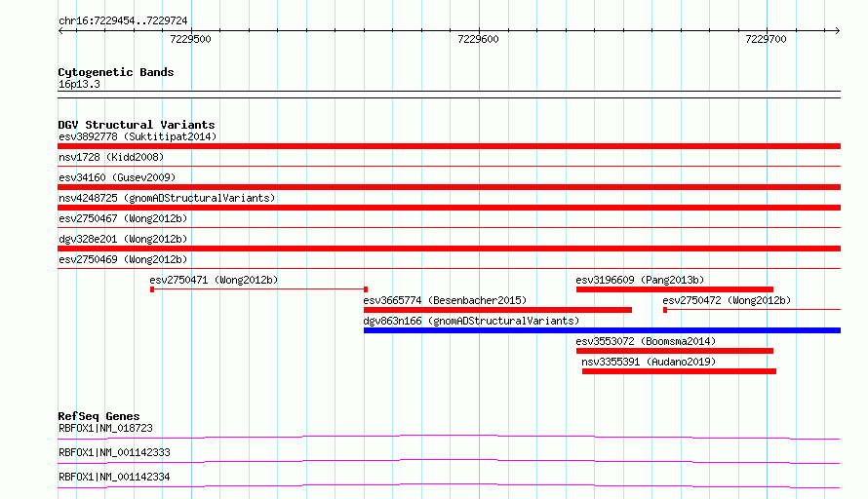
Task: Select the RBFOX1|NM_001142333 gene label
Action: point(114,452)
